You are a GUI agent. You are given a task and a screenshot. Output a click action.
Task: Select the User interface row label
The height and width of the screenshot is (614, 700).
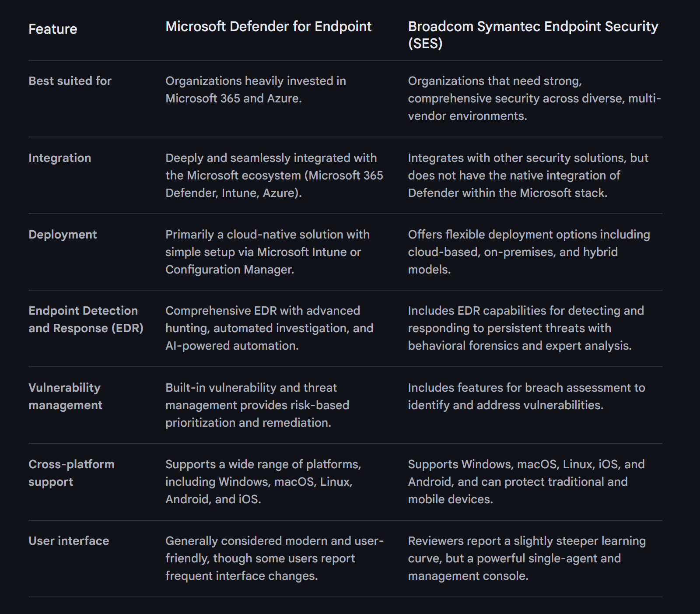click(69, 541)
